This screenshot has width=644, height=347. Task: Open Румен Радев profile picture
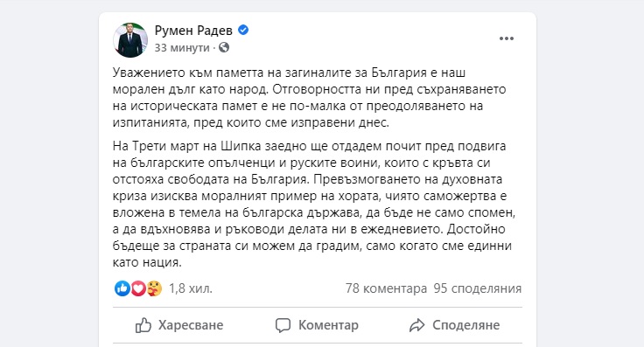click(130, 40)
